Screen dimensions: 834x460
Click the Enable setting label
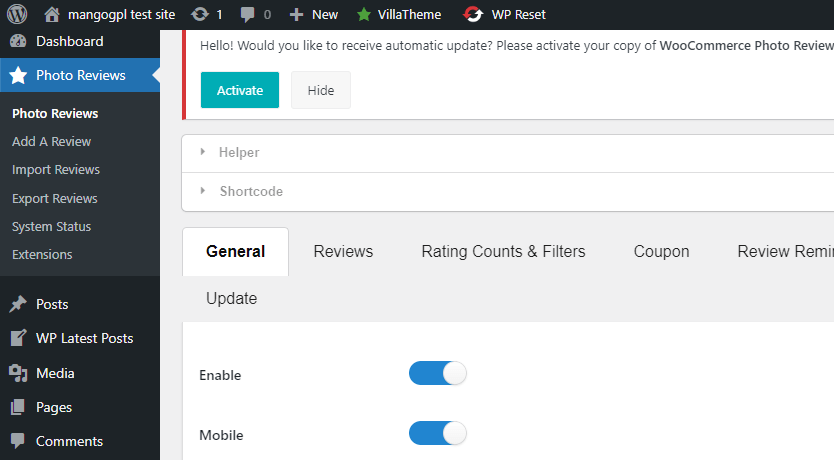[220, 375]
